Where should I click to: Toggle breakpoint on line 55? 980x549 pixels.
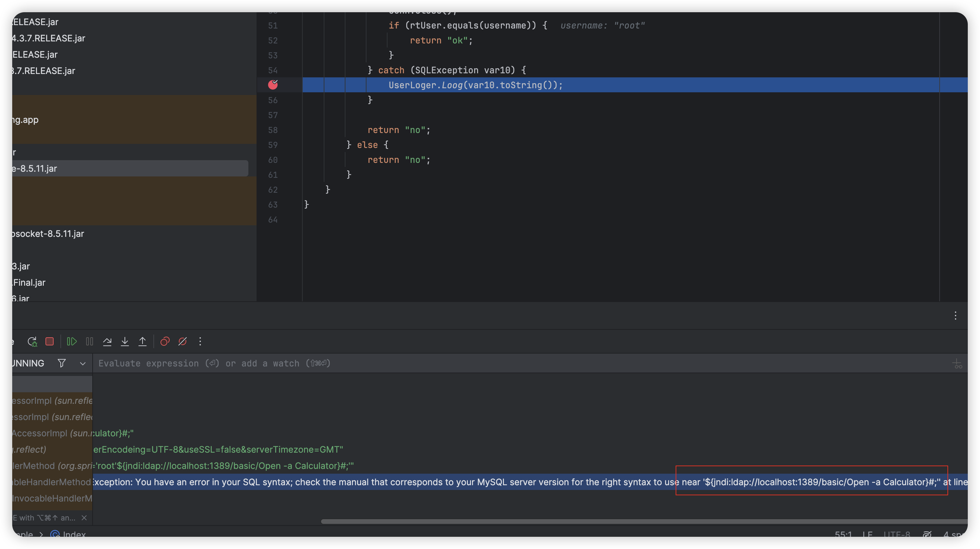pos(273,84)
